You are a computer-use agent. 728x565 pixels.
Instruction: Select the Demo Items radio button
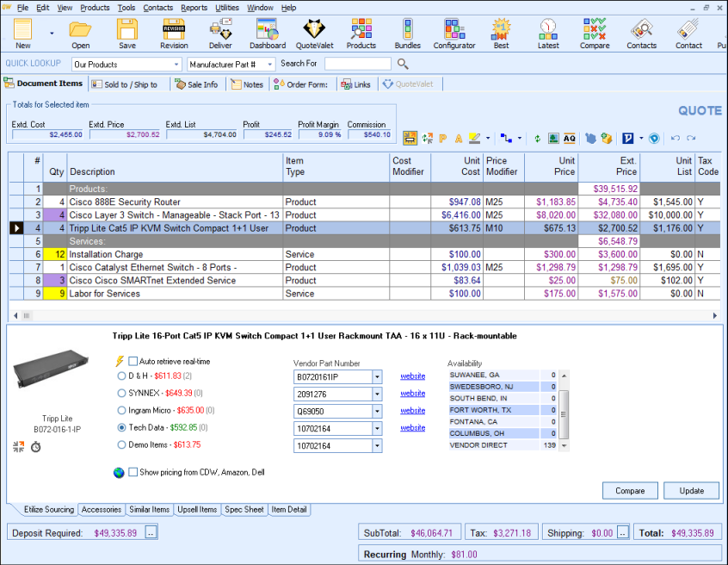pyautogui.click(x=121, y=444)
